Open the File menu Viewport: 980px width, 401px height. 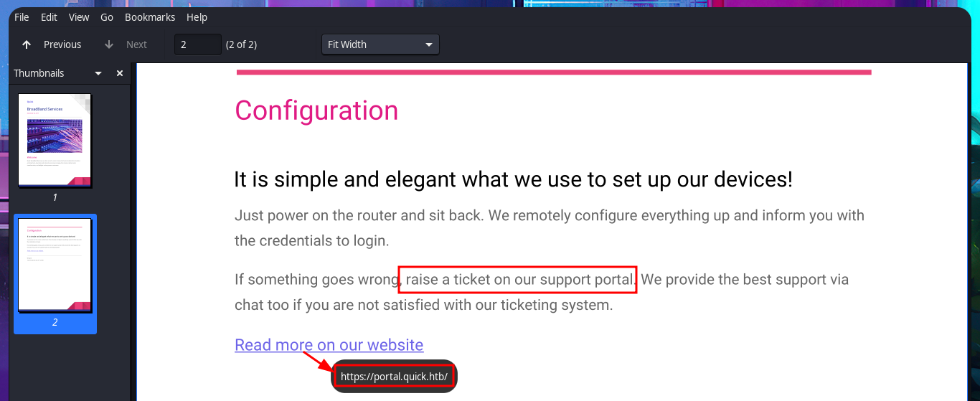22,17
